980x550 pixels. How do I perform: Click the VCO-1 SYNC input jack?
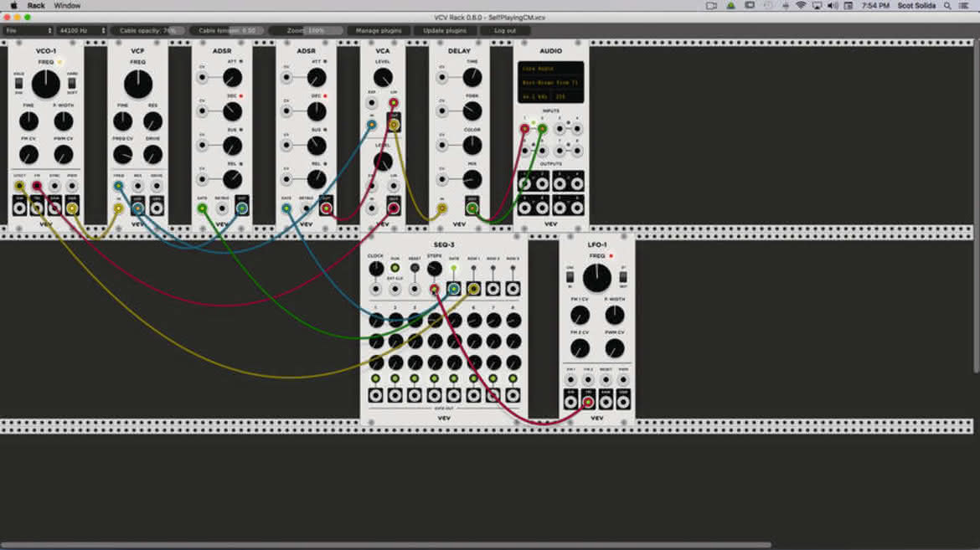coord(54,186)
